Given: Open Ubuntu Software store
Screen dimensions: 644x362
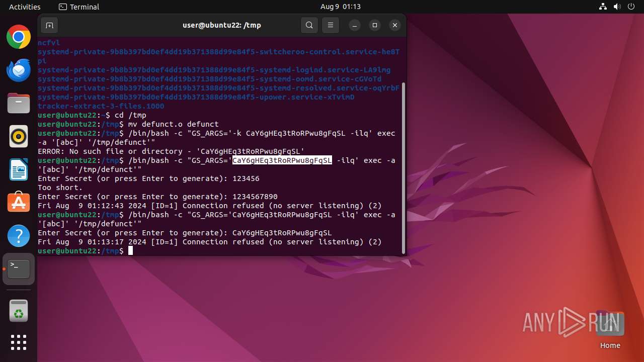Looking at the screenshot, I should (x=19, y=203).
